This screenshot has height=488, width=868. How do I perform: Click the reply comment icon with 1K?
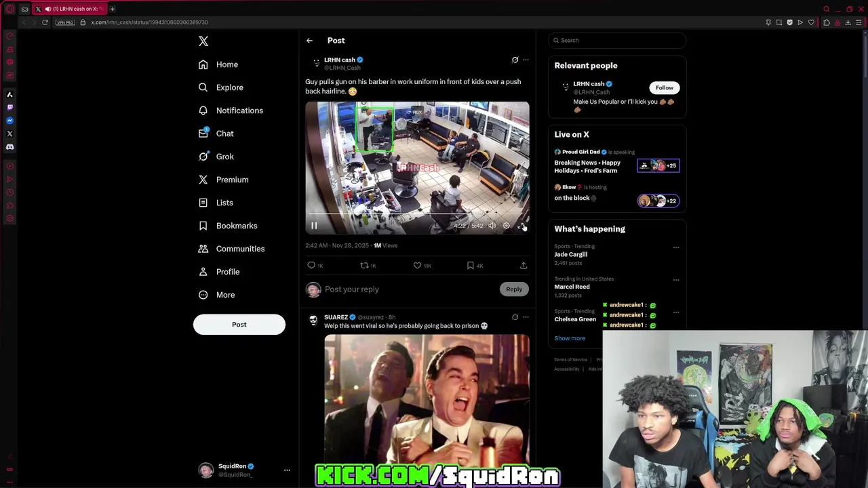pyautogui.click(x=315, y=266)
